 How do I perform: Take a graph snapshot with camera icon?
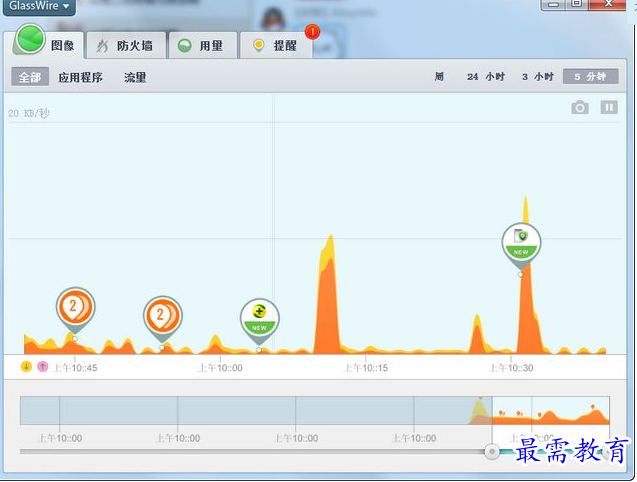(580, 107)
